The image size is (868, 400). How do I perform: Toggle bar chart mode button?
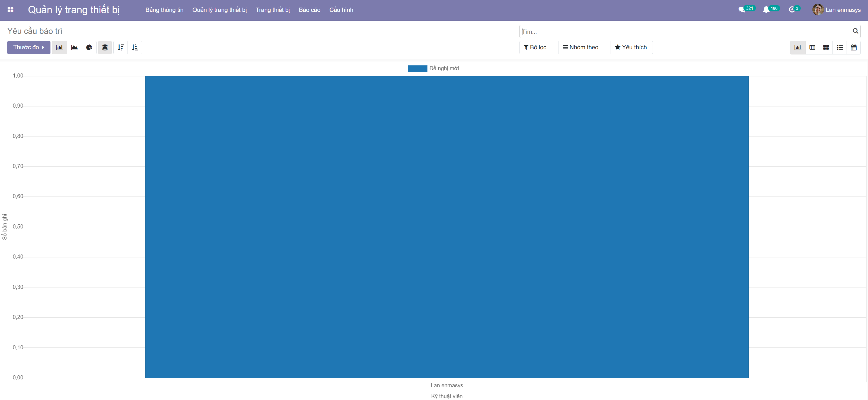[x=60, y=47]
